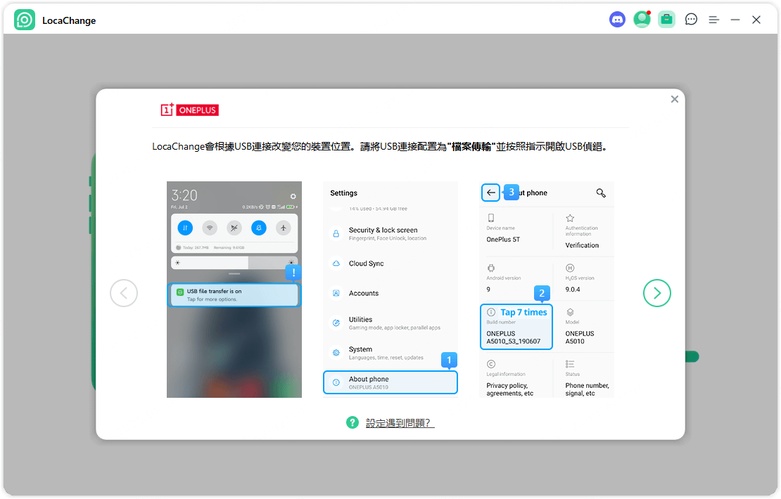
Task: Open the user account profile icon
Action: point(642,19)
